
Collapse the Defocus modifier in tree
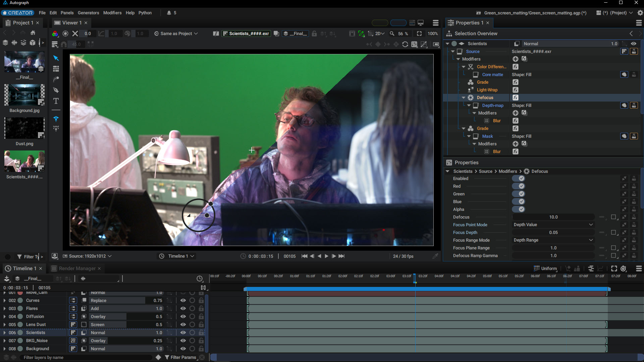click(x=464, y=98)
